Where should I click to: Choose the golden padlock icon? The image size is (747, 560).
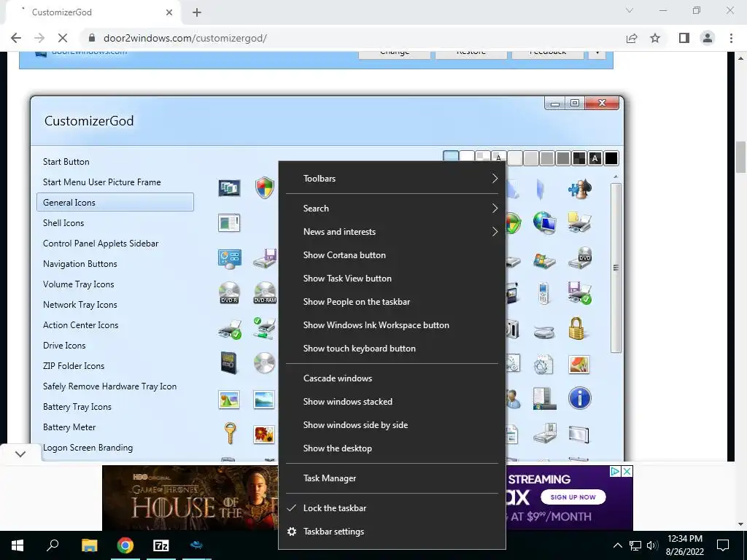coord(577,328)
